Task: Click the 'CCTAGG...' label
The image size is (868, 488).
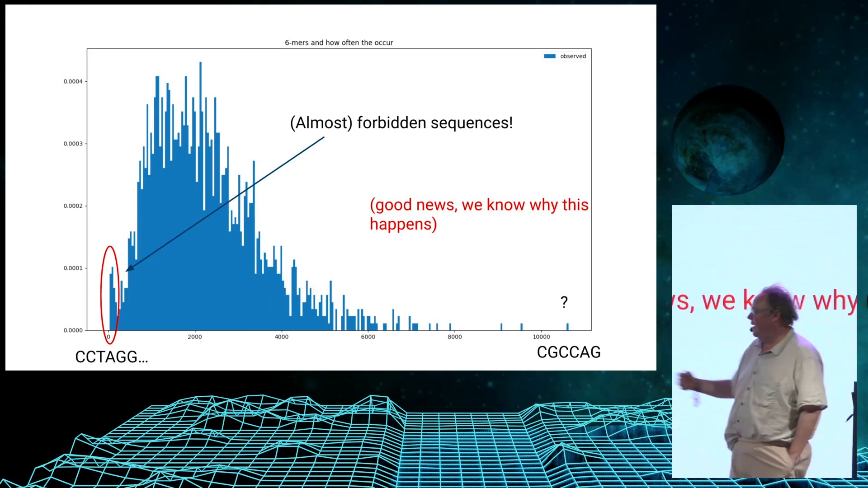Action: 112,357
